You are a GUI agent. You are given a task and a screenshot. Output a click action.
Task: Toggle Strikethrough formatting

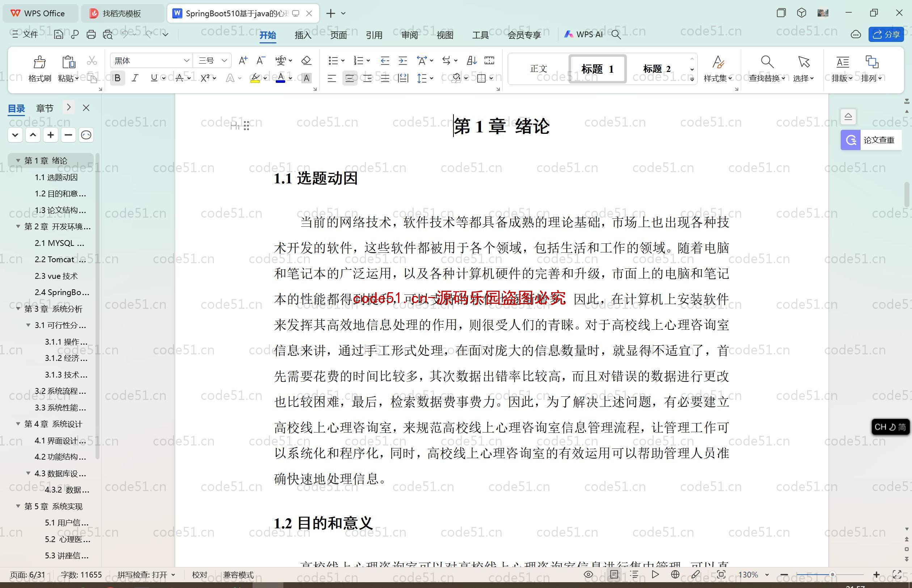click(179, 78)
